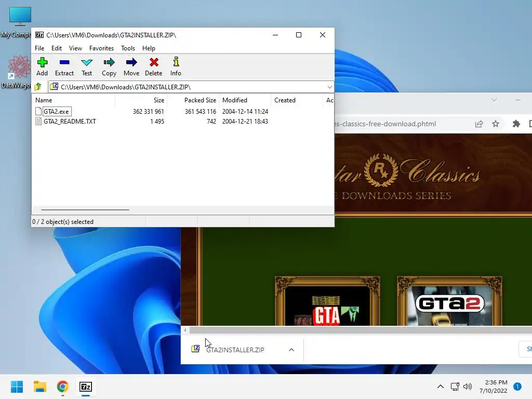Open Chrome extensions puzzle icon

[x=516, y=124]
